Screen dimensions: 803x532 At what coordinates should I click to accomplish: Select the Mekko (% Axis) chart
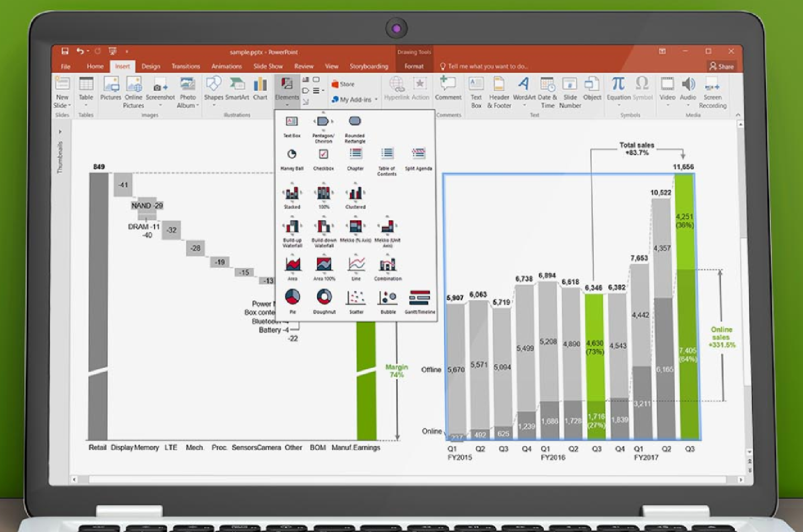click(355, 227)
